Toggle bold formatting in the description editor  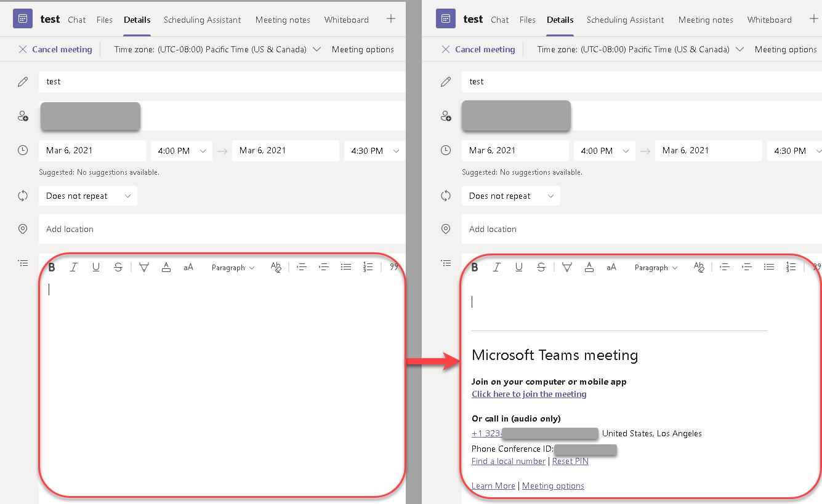pos(52,266)
